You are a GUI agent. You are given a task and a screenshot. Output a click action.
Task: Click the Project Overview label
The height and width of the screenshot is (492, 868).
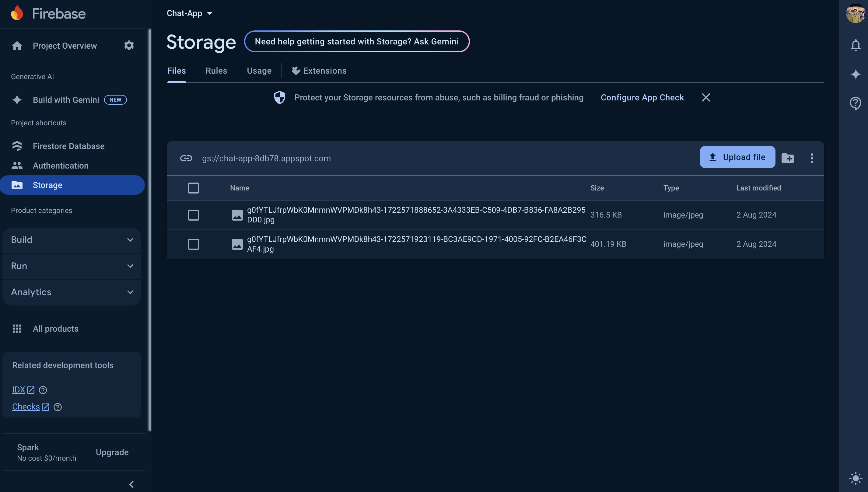(65, 46)
